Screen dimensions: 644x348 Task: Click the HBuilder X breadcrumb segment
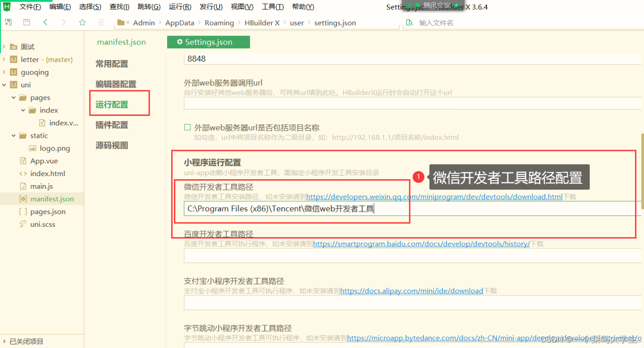click(262, 23)
